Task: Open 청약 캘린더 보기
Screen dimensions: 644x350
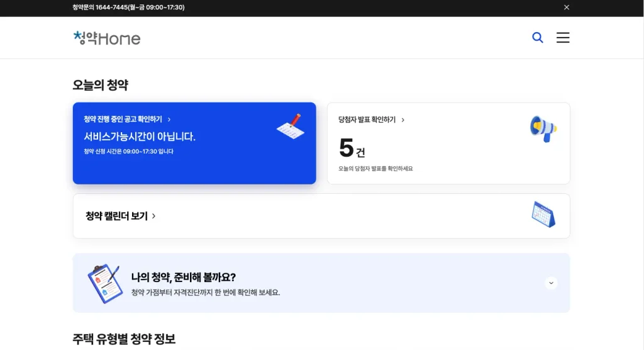Action: (x=321, y=216)
